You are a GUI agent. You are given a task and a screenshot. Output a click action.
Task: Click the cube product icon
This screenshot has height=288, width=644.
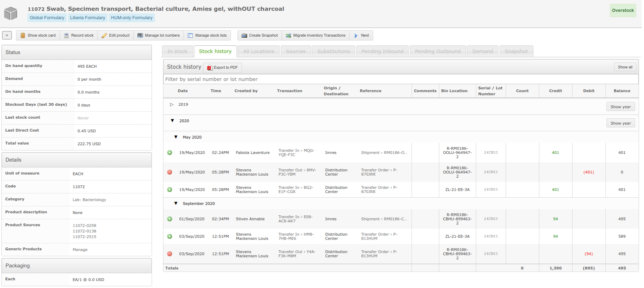tap(10, 13)
